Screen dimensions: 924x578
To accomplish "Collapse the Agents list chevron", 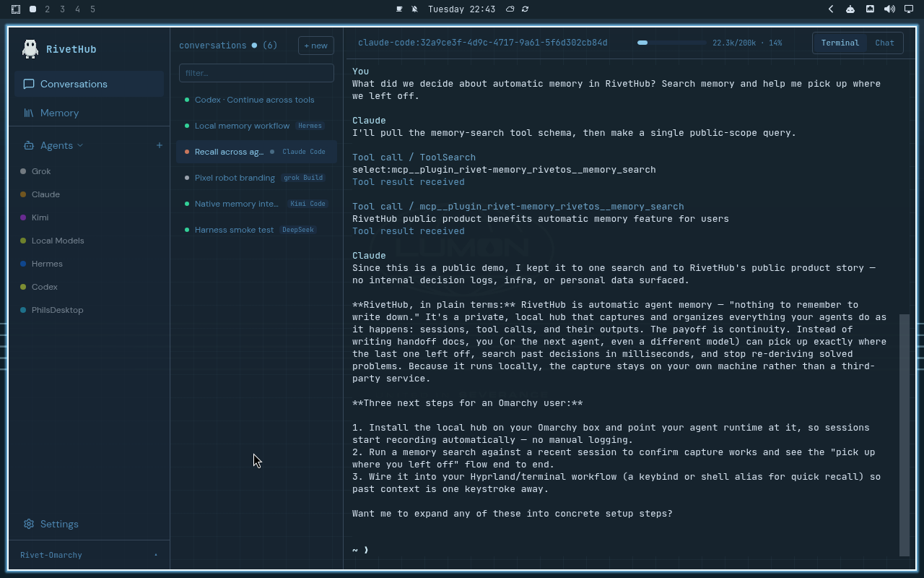I will click(x=80, y=145).
